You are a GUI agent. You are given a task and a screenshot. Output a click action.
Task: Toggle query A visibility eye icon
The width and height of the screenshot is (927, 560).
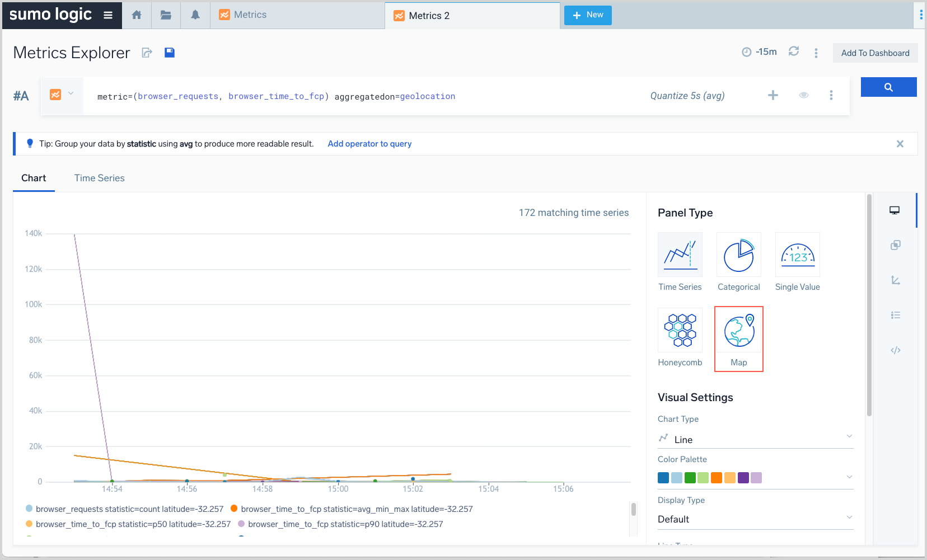click(803, 95)
